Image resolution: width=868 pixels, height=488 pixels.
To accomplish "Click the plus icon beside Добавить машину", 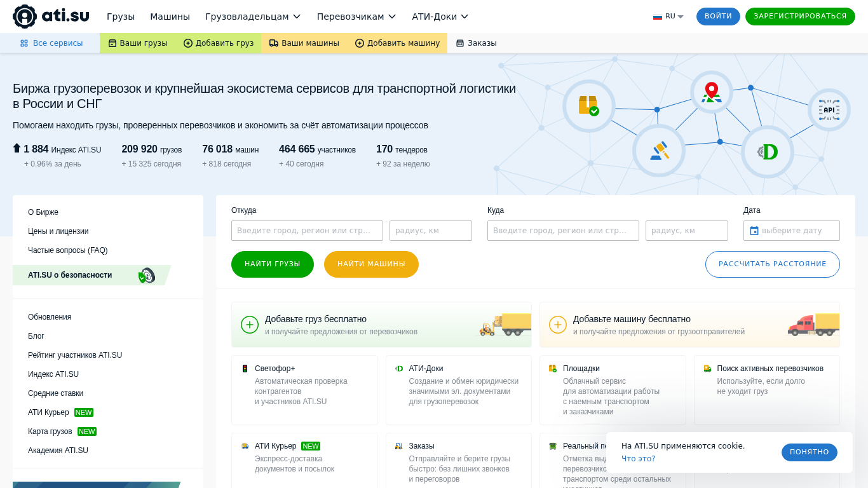I will 360,43.
